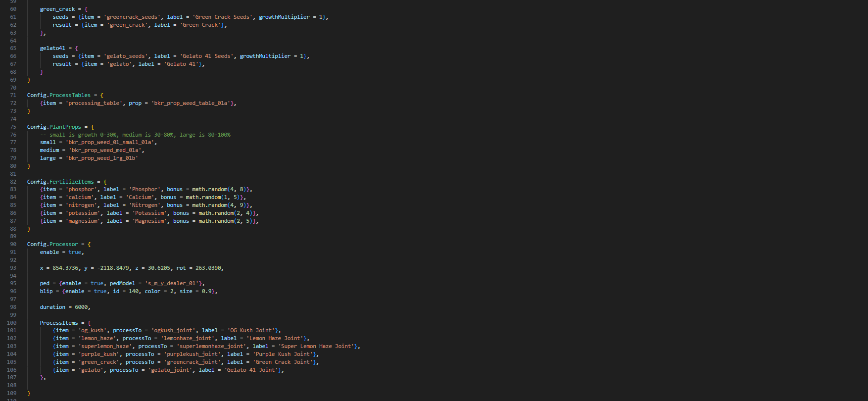Click the 'bkr_prop_weed_med_01a' string
This screenshot has width=868, height=401.
pos(105,150)
